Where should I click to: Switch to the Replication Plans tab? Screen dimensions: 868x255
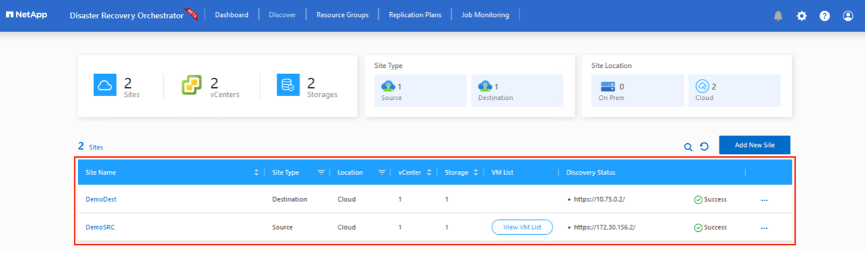(415, 14)
